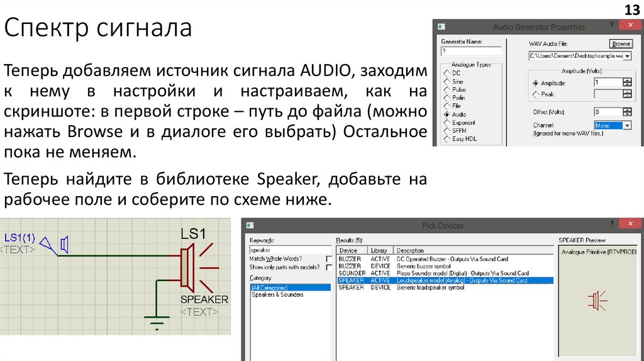Enable the Match Whole Words checkbox
This screenshot has height=361, width=644.
pyautogui.click(x=328, y=259)
